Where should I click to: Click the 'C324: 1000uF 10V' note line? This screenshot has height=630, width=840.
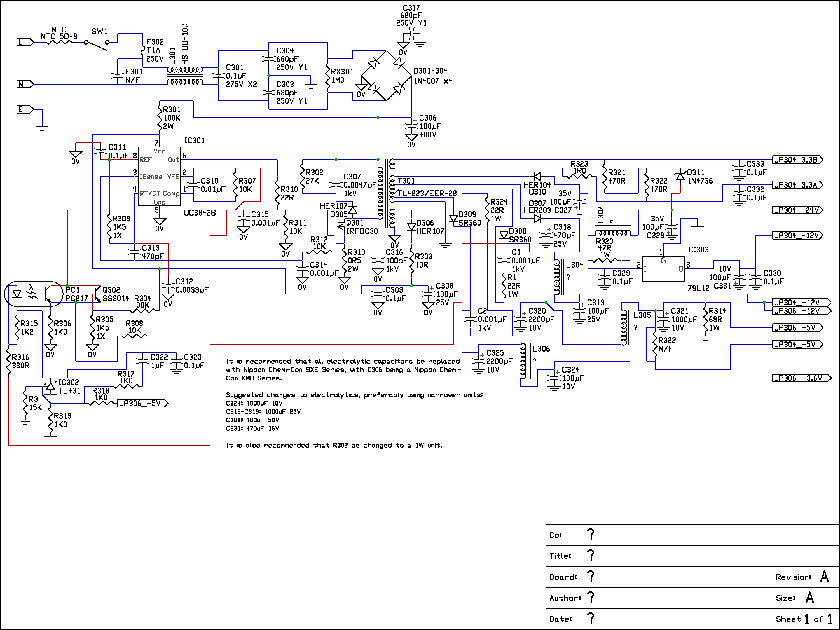tap(254, 403)
